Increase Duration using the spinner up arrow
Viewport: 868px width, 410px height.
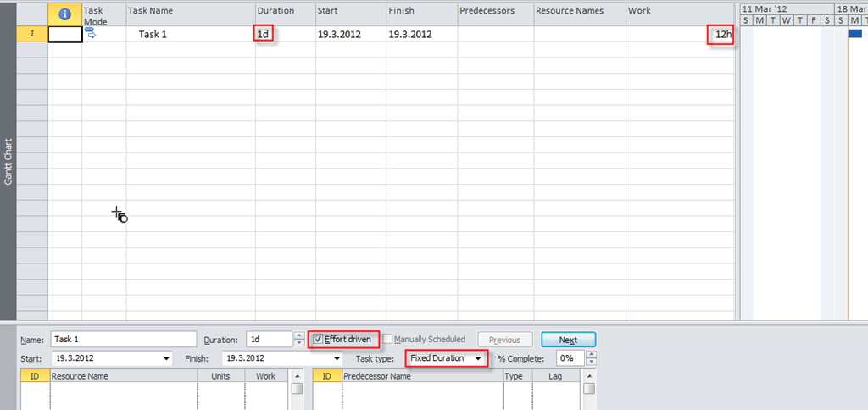298,335
